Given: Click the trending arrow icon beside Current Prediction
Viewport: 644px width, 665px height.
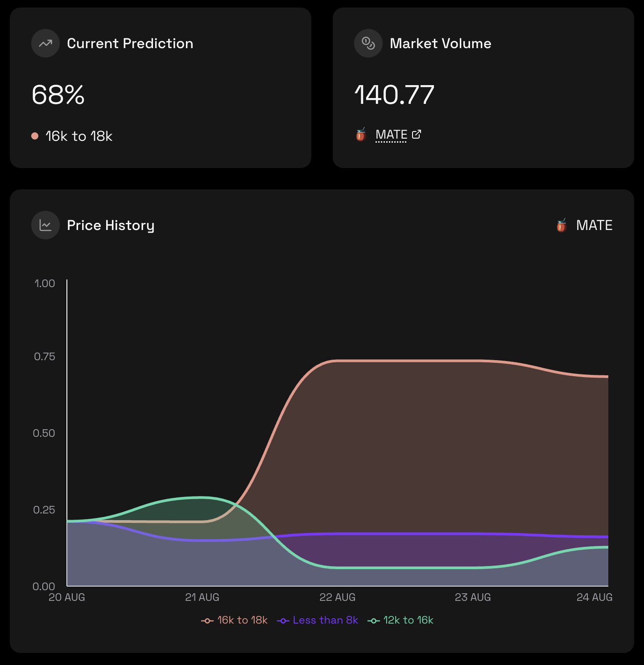Looking at the screenshot, I should [x=45, y=43].
